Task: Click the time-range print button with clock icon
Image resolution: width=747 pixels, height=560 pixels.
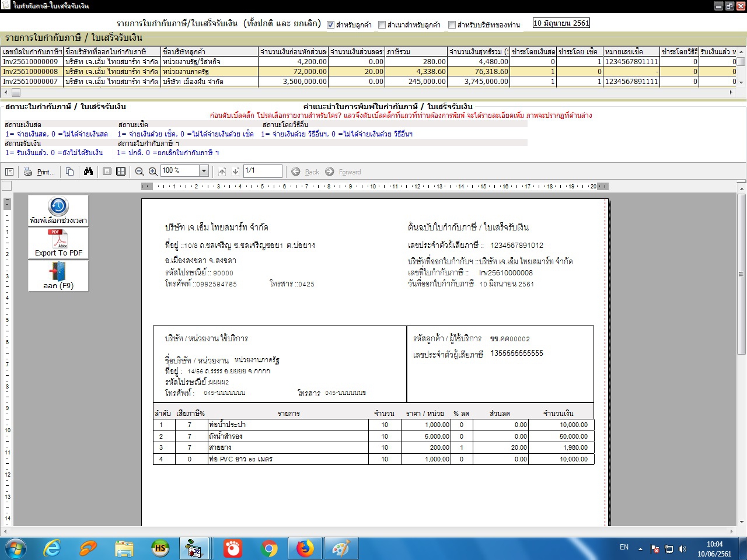Action: click(58, 211)
